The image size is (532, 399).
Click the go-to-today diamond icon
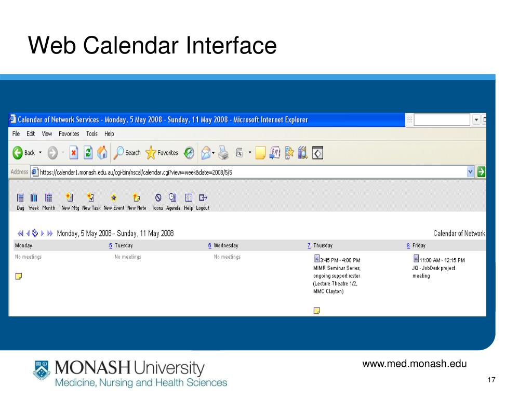(x=35, y=233)
